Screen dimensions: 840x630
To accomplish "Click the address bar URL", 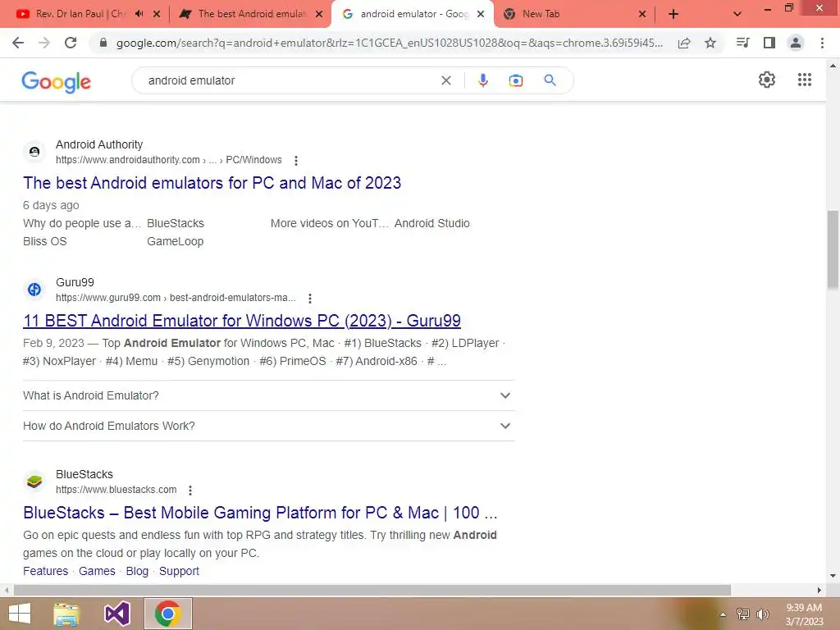I will (390, 43).
